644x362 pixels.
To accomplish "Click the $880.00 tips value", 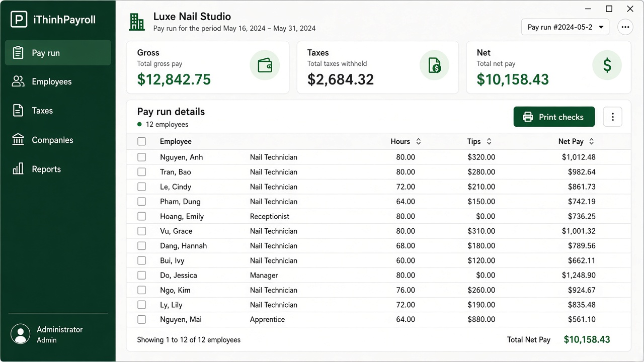I will pyautogui.click(x=481, y=320).
